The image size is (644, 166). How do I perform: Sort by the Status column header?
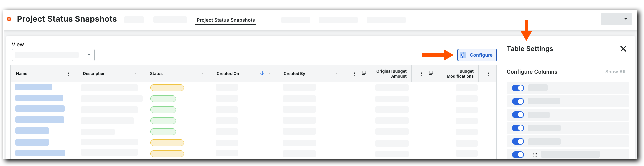tap(156, 74)
